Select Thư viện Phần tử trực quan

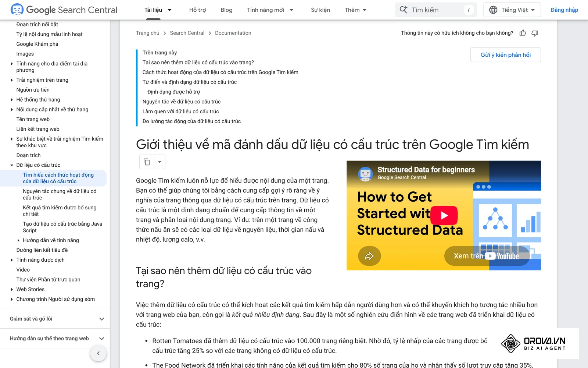click(x=48, y=280)
